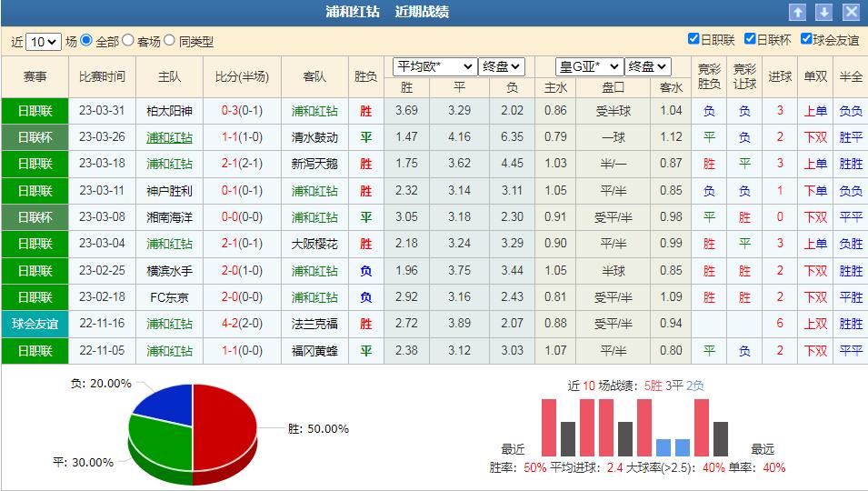Open the 福冈黄蜂 team link
The height and width of the screenshot is (491, 868).
coord(314,351)
